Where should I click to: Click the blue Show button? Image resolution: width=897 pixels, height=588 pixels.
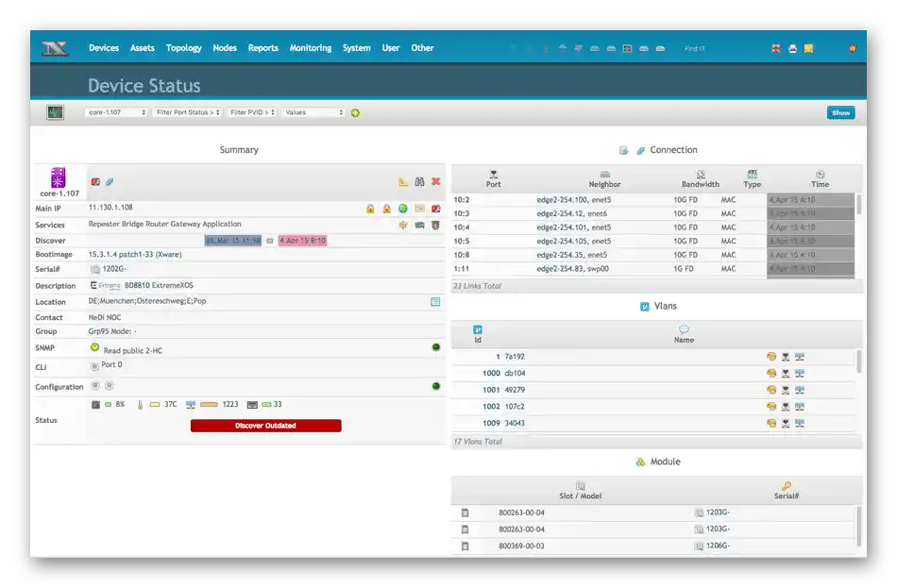840,112
